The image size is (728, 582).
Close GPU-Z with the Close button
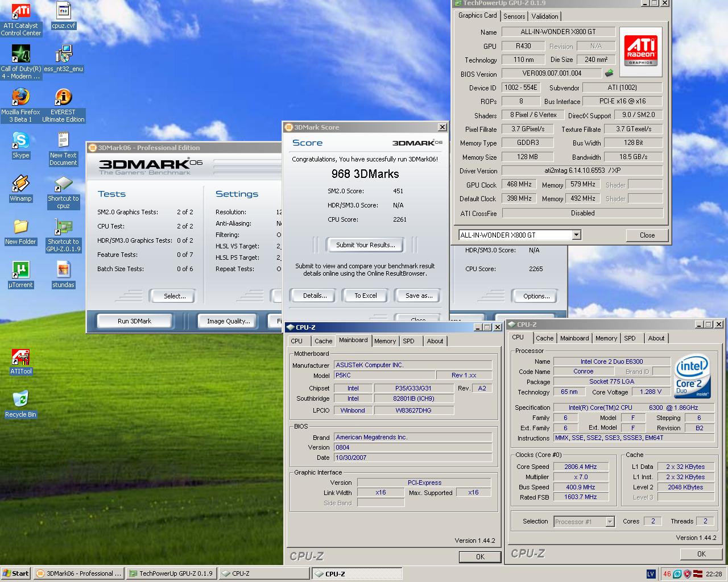[x=647, y=235]
